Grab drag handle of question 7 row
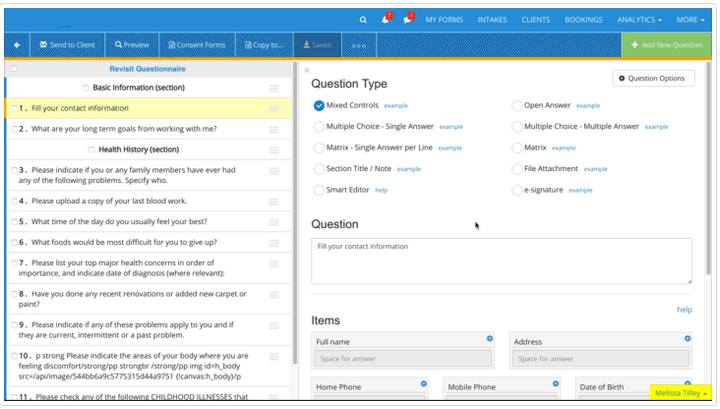 [x=274, y=263]
